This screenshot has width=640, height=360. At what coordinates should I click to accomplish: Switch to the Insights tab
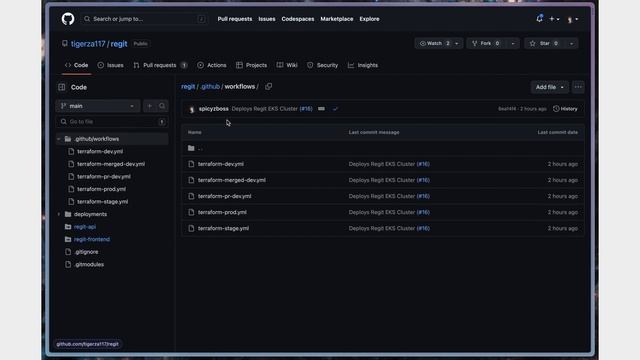[x=363, y=65]
